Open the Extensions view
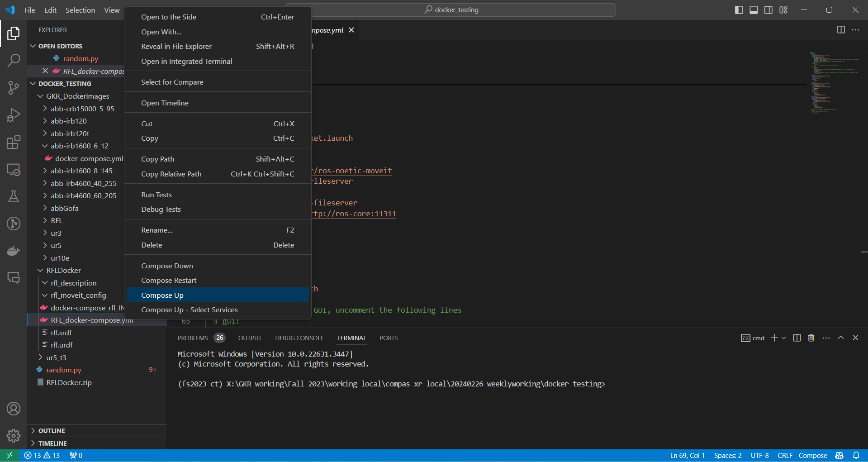The width and height of the screenshot is (868, 462). pos(14,142)
